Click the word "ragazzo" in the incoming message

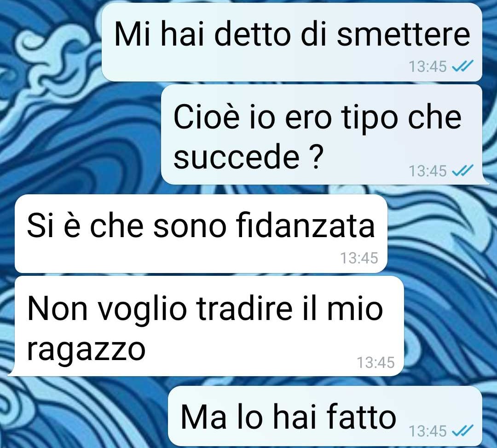86,350
